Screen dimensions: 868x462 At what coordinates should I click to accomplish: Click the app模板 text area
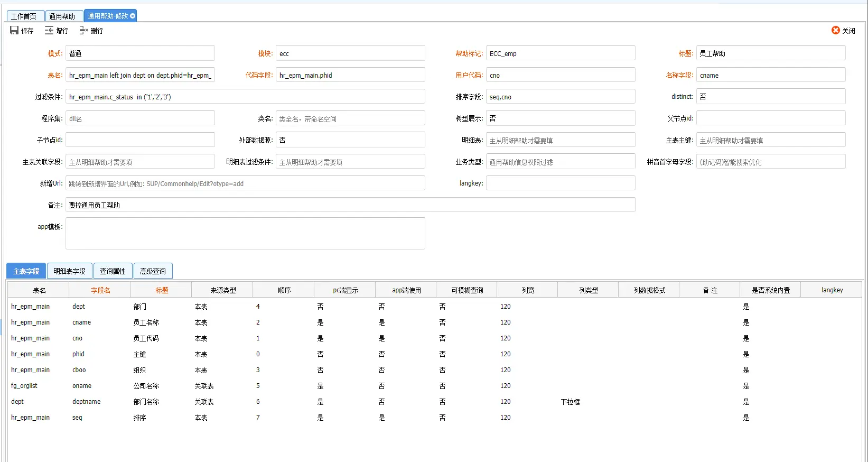point(245,233)
